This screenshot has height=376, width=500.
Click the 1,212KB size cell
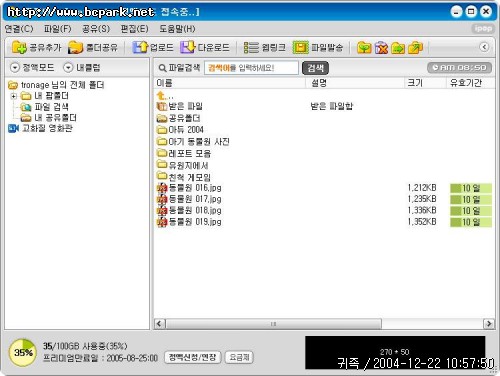click(422, 188)
